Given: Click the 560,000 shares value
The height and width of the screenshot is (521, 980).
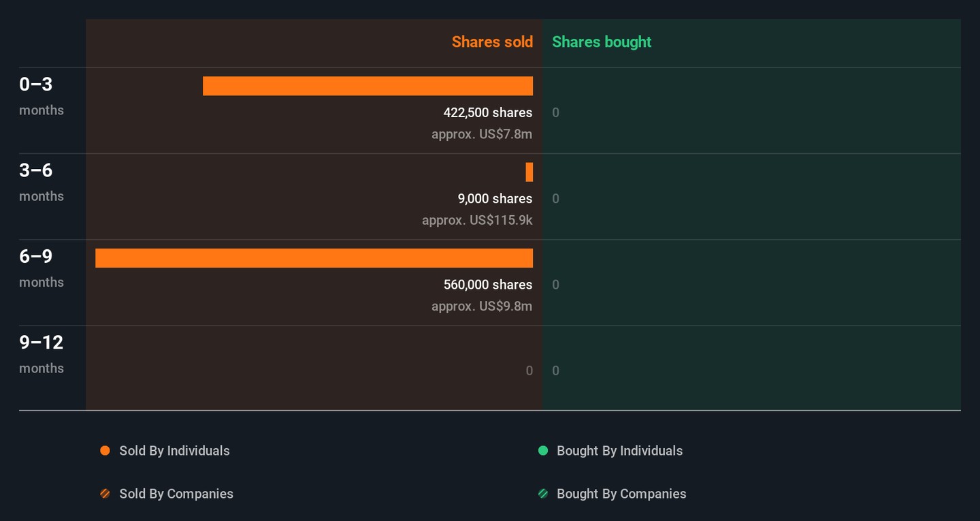Looking at the screenshot, I should (x=487, y=285).
